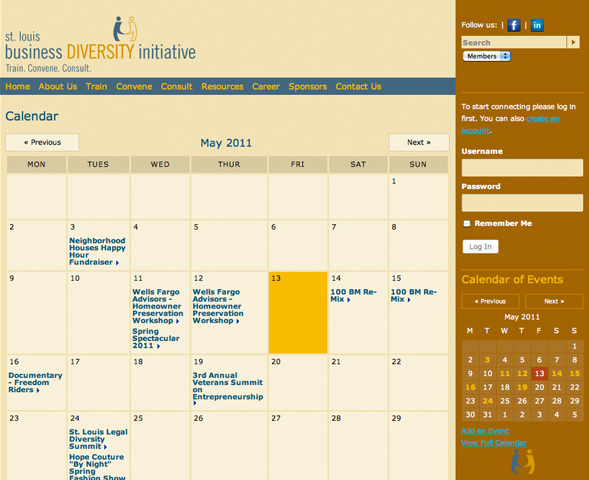Viewport: 589px width, 480px height.
Task: Click the search go arrow button
Action: 573,42
